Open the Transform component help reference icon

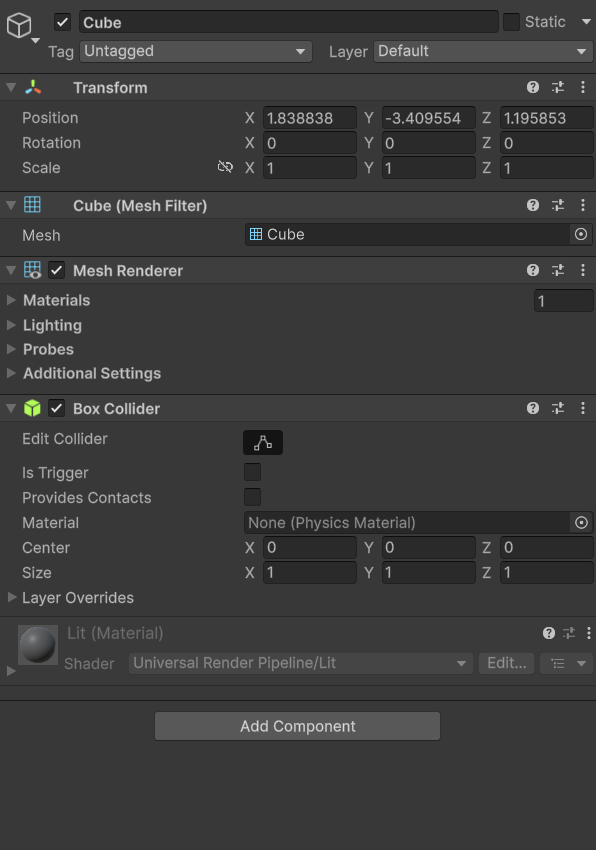[x=533, y=87]
